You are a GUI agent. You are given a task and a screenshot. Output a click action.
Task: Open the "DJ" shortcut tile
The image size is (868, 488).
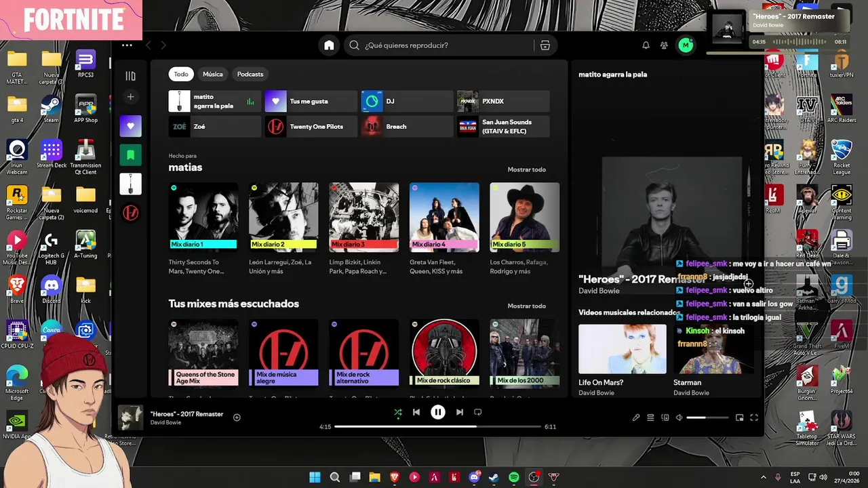pyautogui.click(x=407, y=101)
